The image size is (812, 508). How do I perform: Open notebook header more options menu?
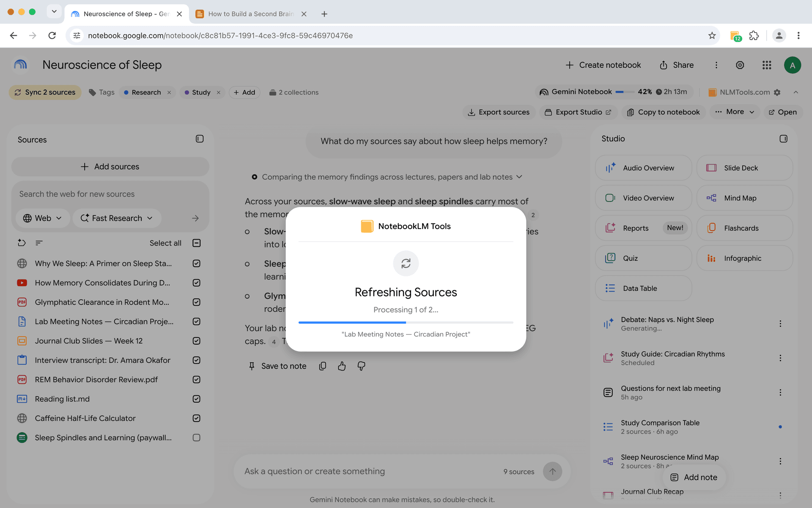pos(716,65)
